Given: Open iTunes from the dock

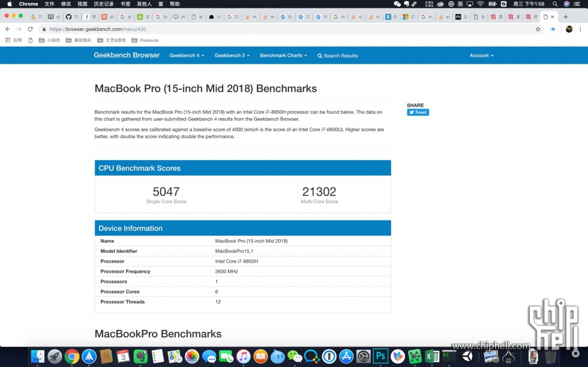Looking at the screenshot, I should pyautogui.click(x=244, y=356).
